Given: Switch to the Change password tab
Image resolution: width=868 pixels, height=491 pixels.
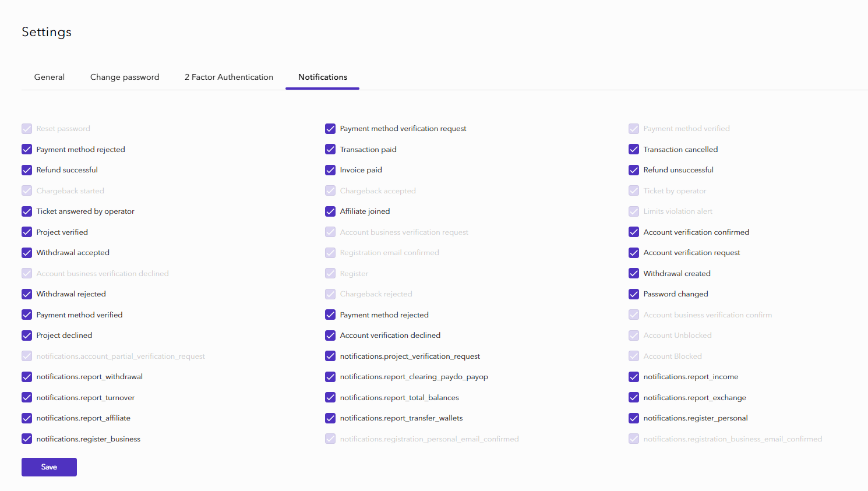Looking at the screenshot, I should coord(125,77).
